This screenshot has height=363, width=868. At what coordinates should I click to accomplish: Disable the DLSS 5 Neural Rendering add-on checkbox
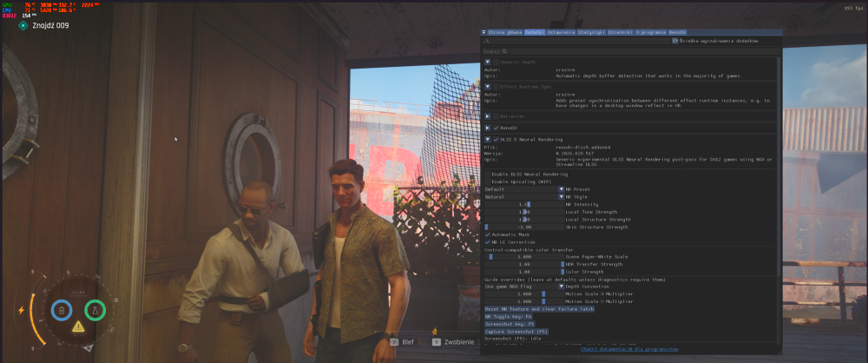(496, 140)
